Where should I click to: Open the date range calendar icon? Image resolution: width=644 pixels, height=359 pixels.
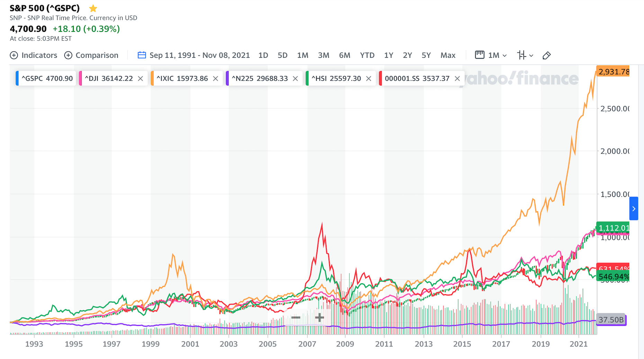142,55
